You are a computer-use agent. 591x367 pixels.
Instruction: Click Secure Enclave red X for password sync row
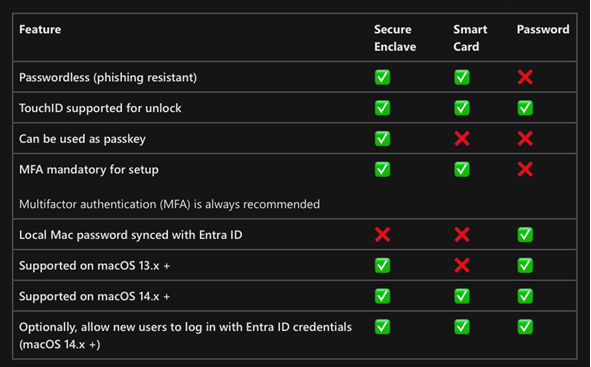(x=382, y=235)
